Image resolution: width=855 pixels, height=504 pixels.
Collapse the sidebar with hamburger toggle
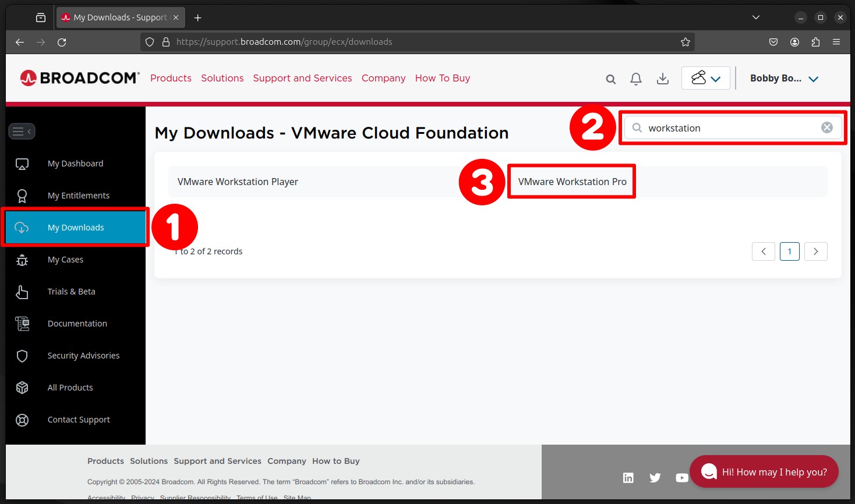22,132
